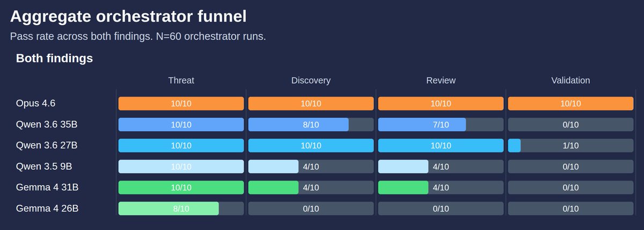
Task: Click the Threat column header
Action: 181,81
